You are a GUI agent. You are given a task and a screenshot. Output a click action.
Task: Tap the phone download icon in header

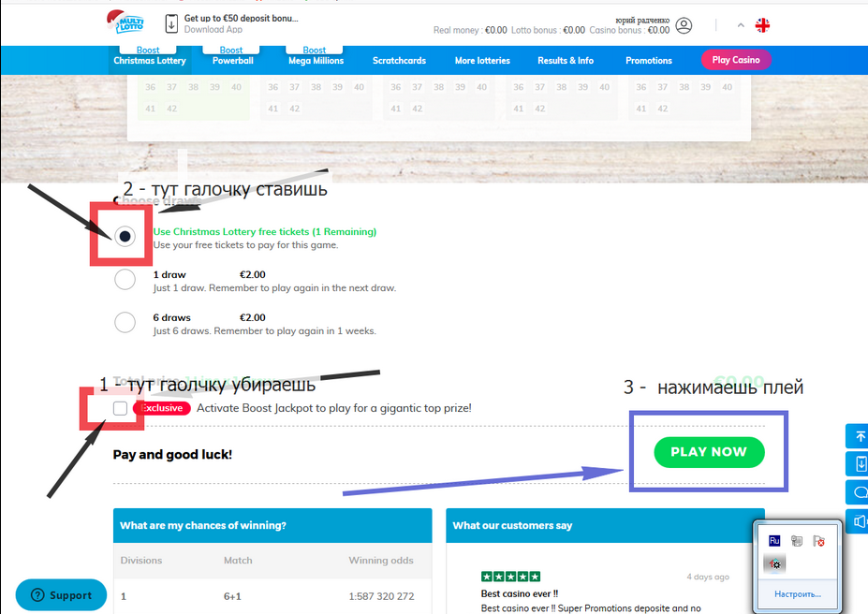coord(171,23)
